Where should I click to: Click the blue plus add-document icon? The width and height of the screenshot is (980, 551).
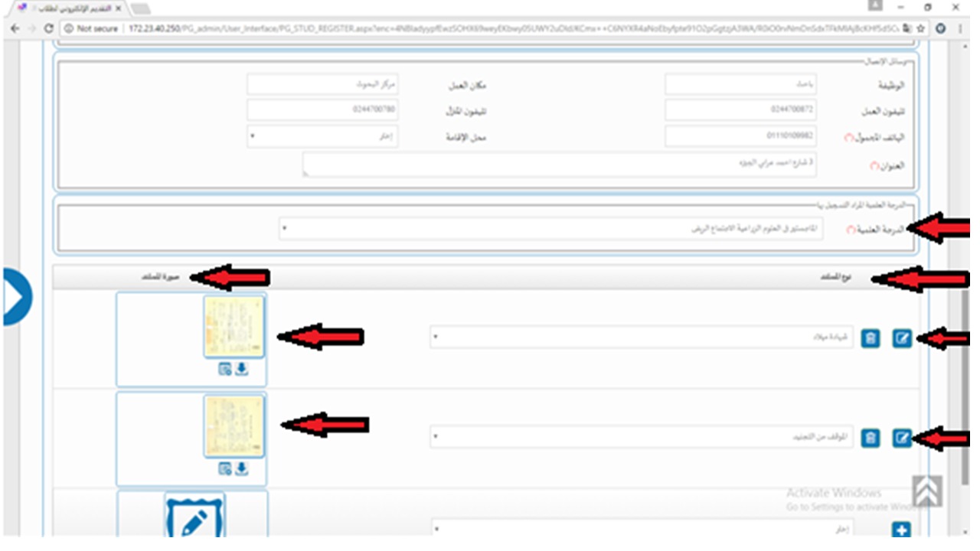coord(902,530)
